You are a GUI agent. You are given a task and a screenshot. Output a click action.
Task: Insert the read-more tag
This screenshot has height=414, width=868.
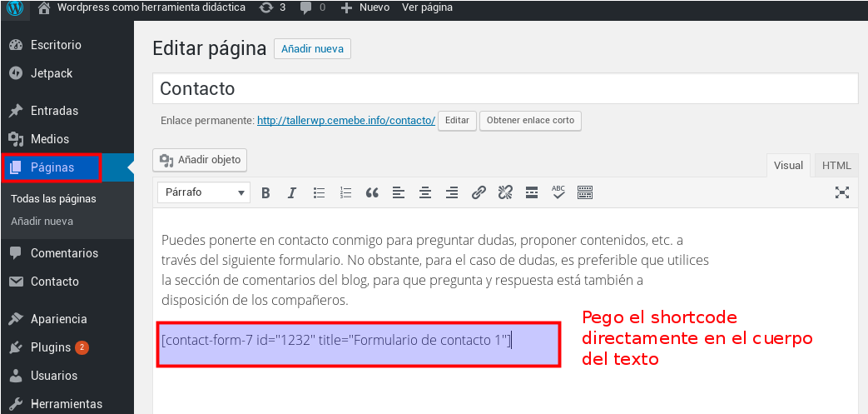tap(532, 192)
